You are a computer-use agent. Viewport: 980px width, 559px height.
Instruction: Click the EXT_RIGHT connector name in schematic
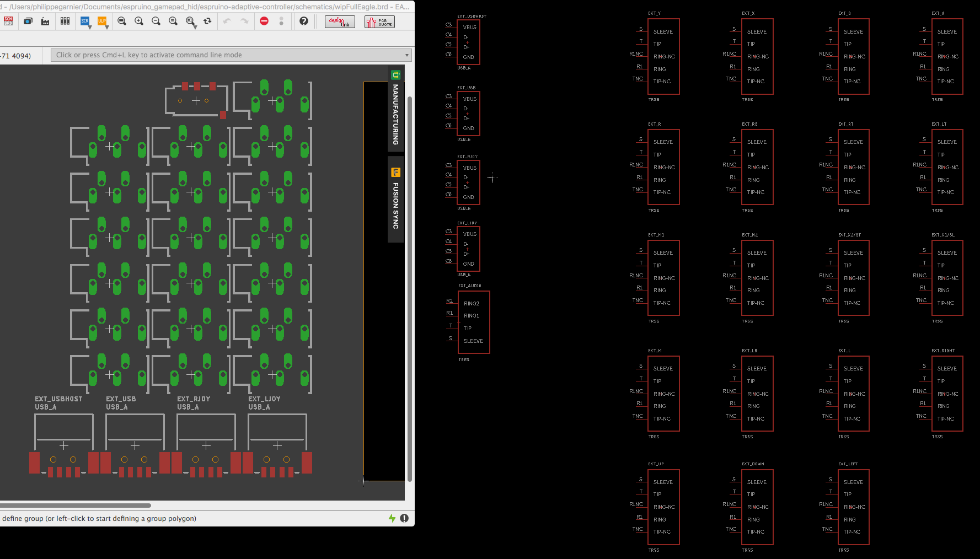point(943,351)
